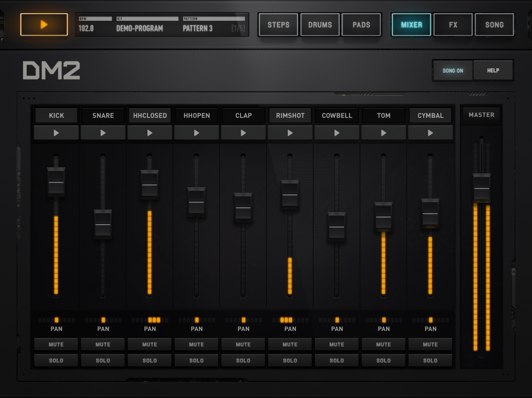The width and height of the screenshot is (532, 398).
Task: Select the MIXER tab
Action: (412, 25)
